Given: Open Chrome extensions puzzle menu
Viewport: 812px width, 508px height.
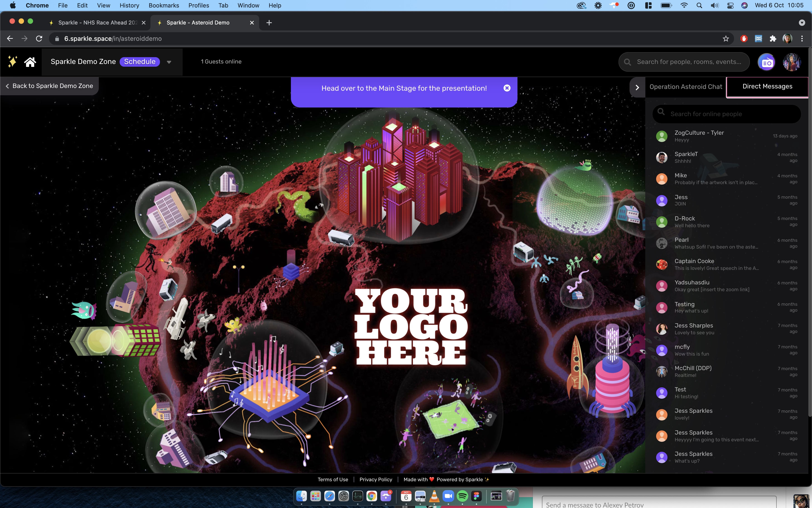Looking at the screenshot, I should coord(773,39).
